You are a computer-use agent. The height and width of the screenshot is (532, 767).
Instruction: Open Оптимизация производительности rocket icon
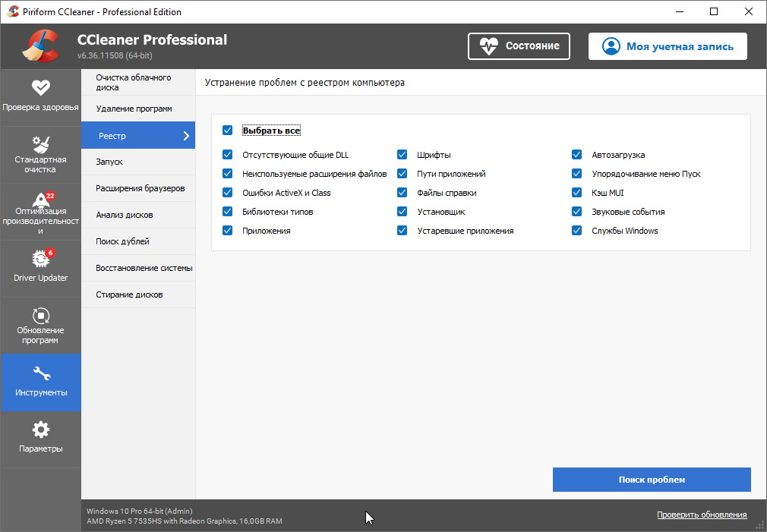[x=40, y=200]
